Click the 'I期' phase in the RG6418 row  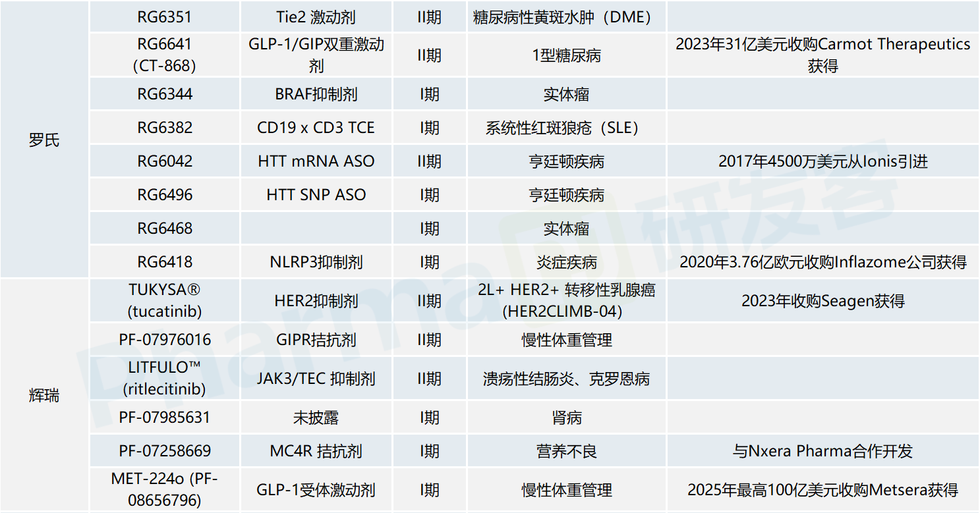tap(430, 262)
